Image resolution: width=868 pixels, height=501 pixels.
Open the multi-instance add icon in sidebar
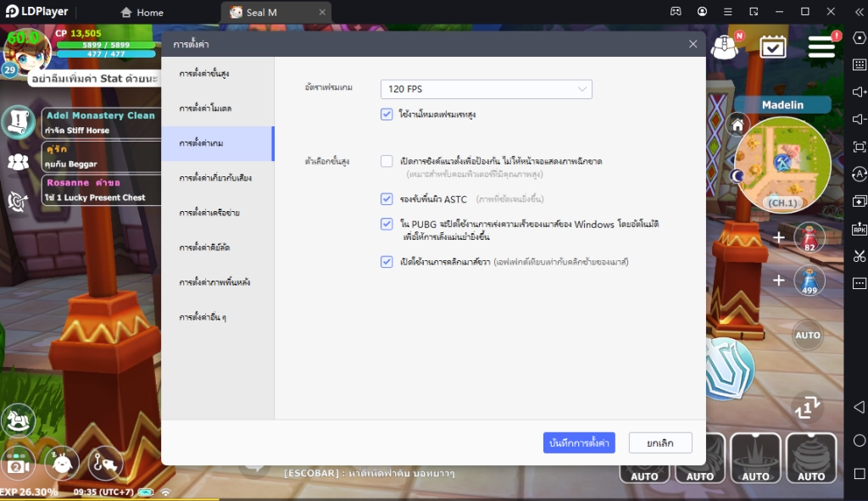click(x=860, y=201)
